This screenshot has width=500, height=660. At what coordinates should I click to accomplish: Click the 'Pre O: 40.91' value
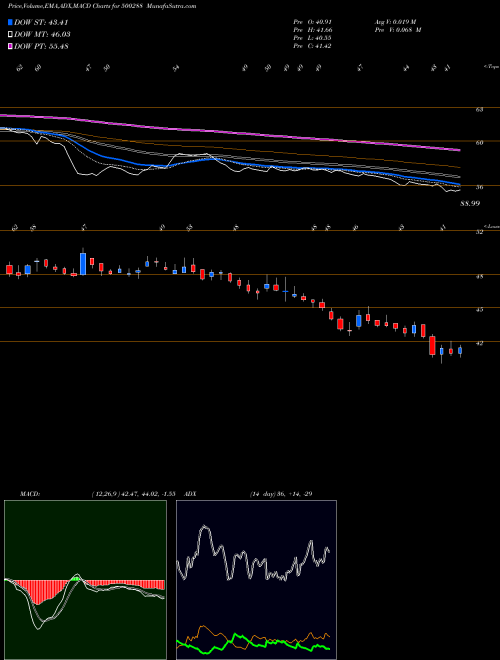[313, 22]
